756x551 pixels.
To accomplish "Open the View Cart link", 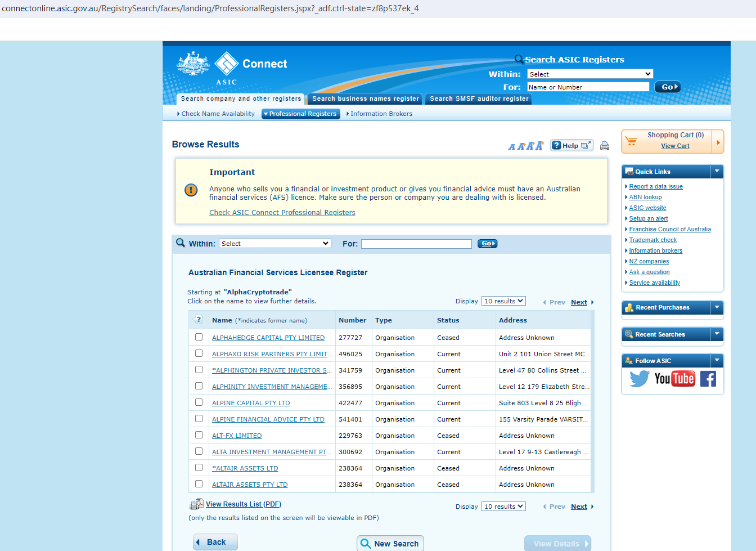I will click(x=675, y=146).
